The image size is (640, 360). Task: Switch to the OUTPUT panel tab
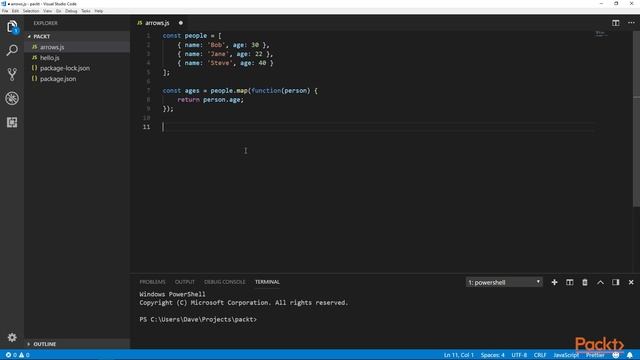point(184,282)
